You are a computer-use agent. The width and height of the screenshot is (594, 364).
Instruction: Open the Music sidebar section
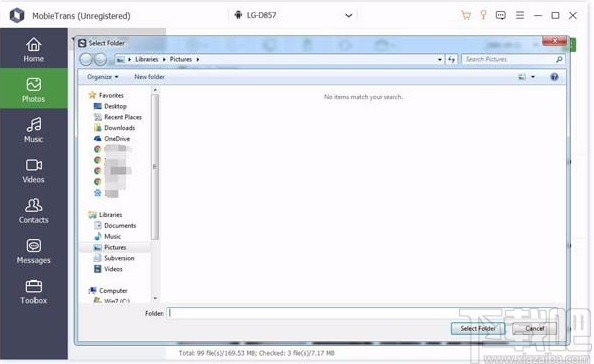click(34, 130)
